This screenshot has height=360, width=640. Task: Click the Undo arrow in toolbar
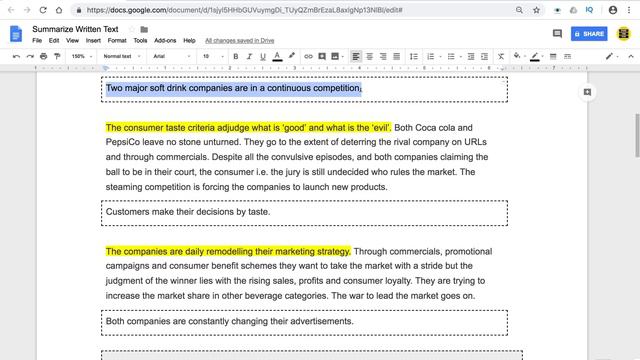pos(16,56)
